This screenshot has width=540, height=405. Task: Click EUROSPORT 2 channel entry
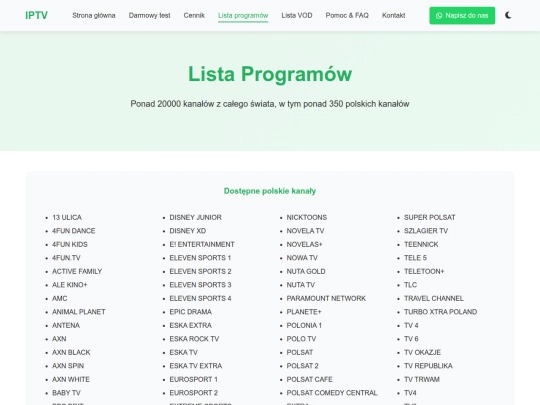point(194,393)
